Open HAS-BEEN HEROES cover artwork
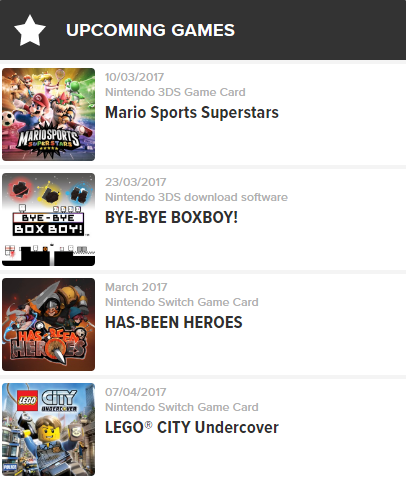The width and height of the screenshot is (406, 477). click(48, 324)
